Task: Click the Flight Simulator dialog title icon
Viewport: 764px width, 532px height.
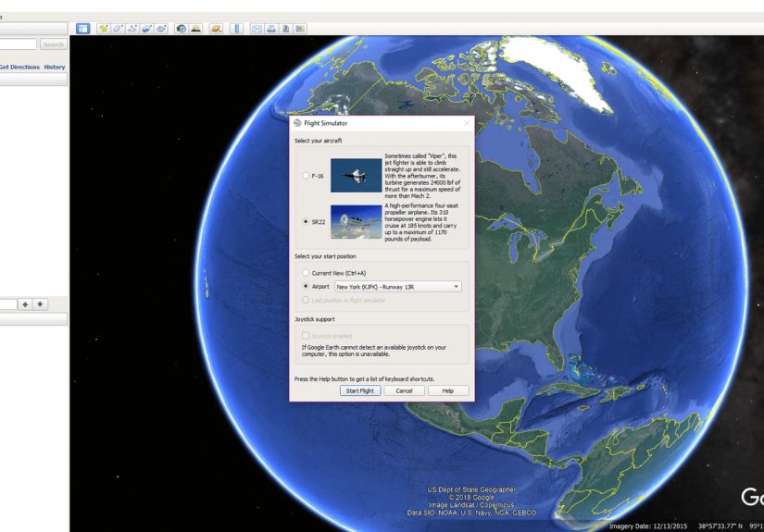Action: (297, 123)
